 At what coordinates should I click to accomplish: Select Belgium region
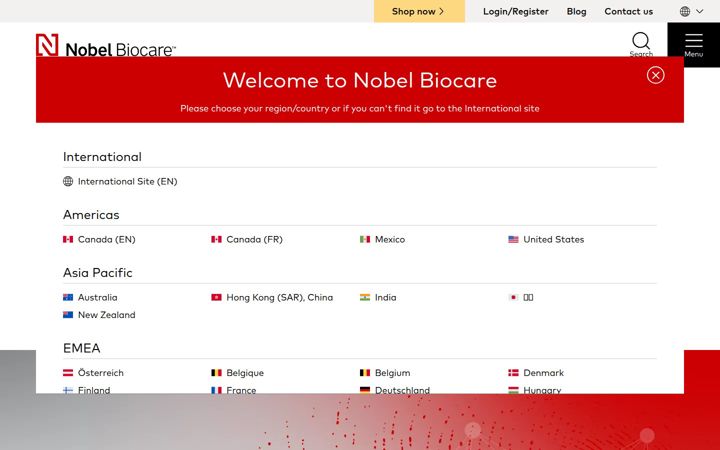click(392, 372)
